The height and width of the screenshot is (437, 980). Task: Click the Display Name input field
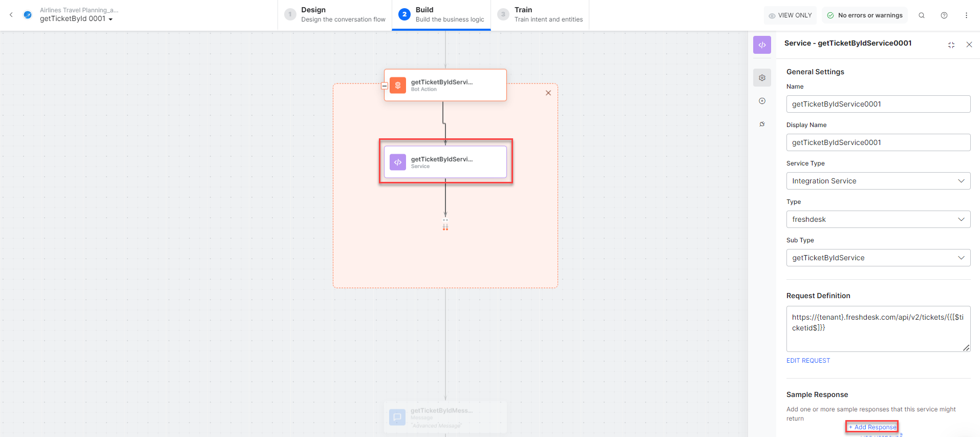coord(878,142)
